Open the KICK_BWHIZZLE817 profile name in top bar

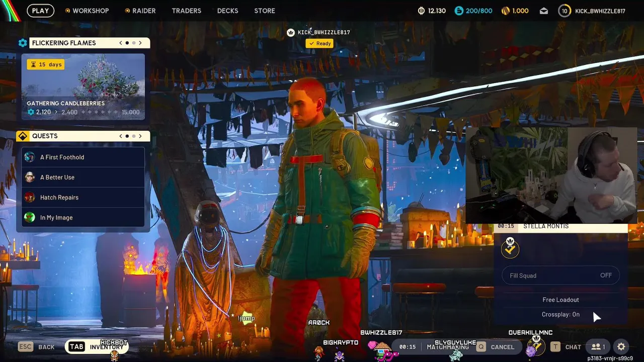tap(600, 11)
